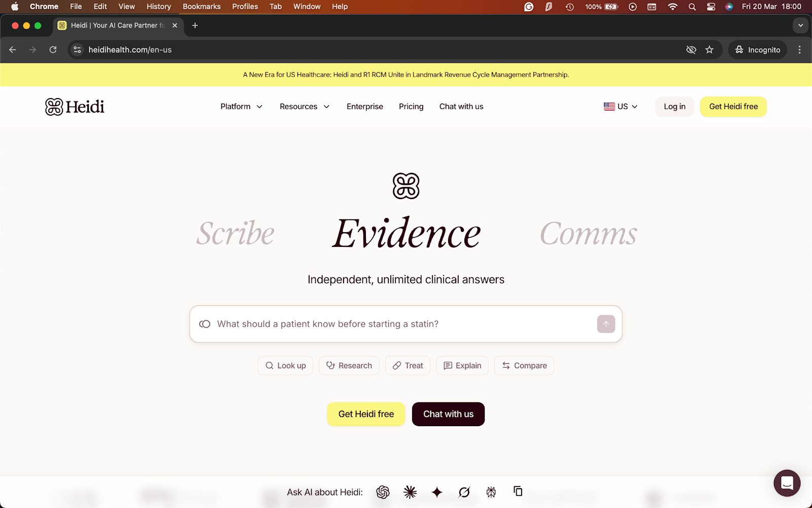Open Claude starburst icon in Ask AI row
The image size is (812, 508).
(410, 492)
